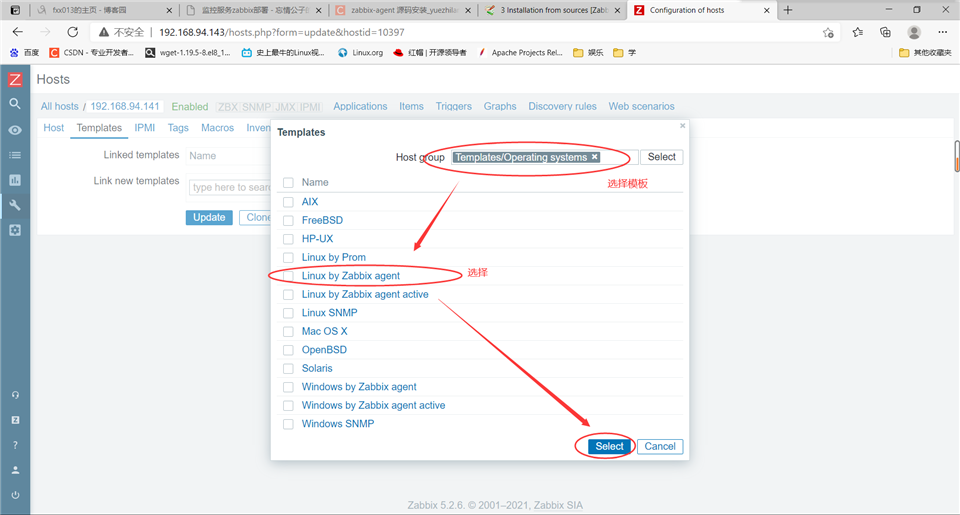Viewport: 960px width, 515px height.
Task: Confirm with the blue Select button
Action: (x=609, y=446)
